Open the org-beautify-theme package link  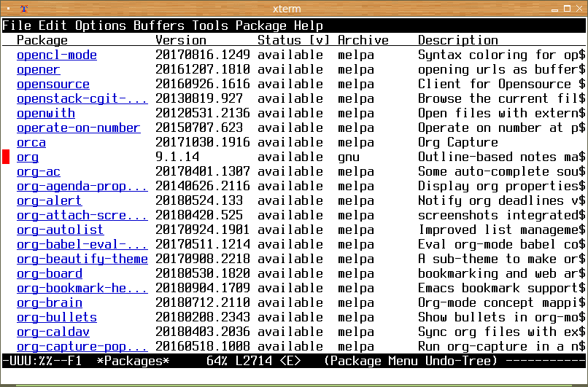(x=82, y=259)
